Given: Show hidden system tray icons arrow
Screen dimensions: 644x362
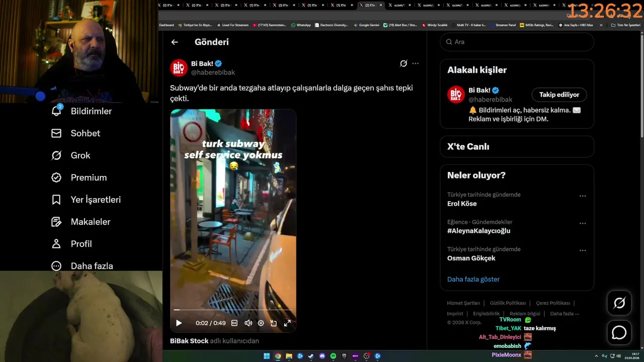Looking at the screenshot, I should (x=596, y=356).
